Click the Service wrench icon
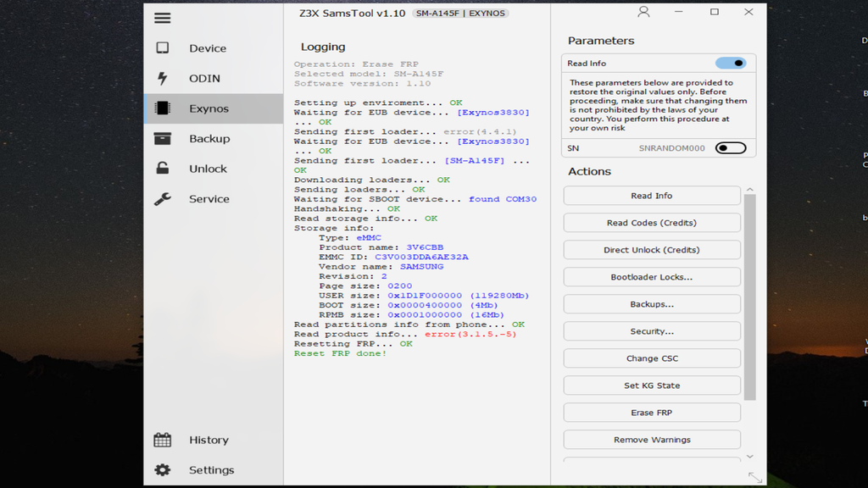Image resolution: width=868 pixels, height=488 pixels. pyautogui.click(x=162, y=198)
